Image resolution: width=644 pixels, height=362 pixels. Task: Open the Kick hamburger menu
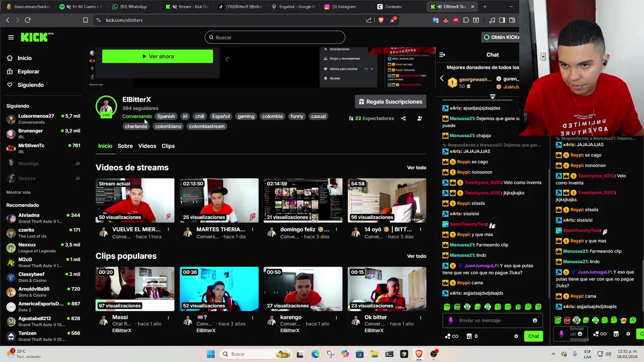click(x=11, y=37)
